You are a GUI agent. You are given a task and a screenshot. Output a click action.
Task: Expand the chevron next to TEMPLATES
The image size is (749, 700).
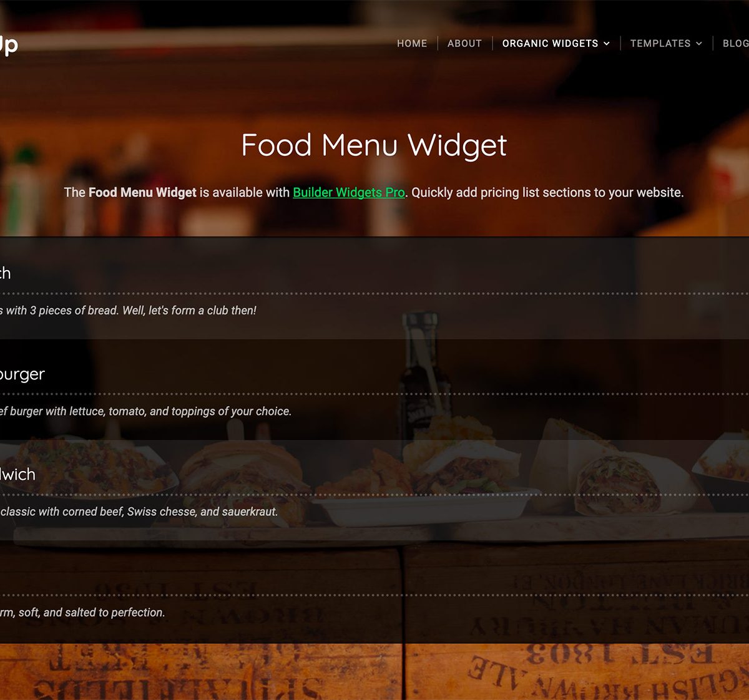[x=698, y=44]
